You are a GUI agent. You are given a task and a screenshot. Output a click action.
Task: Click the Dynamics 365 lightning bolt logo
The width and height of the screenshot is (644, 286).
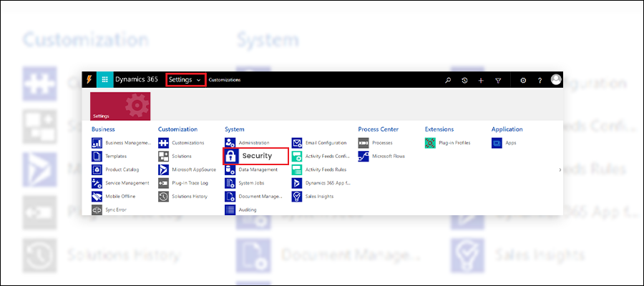click(89, 80)
